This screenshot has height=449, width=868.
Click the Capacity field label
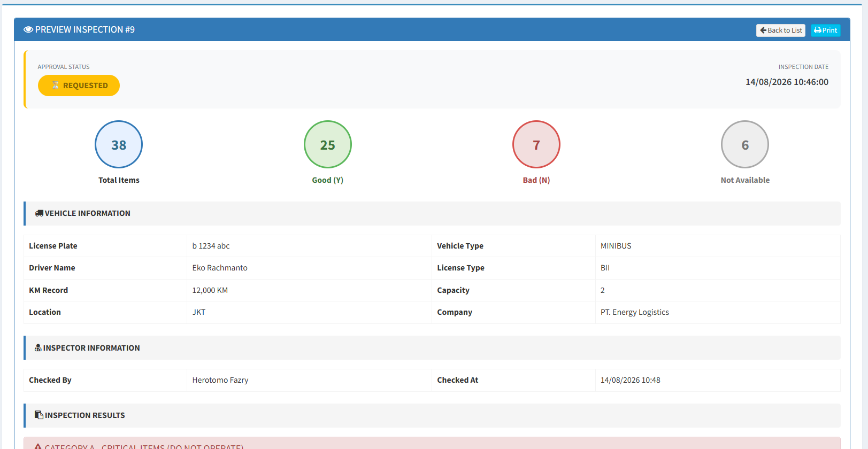point(453,290)
